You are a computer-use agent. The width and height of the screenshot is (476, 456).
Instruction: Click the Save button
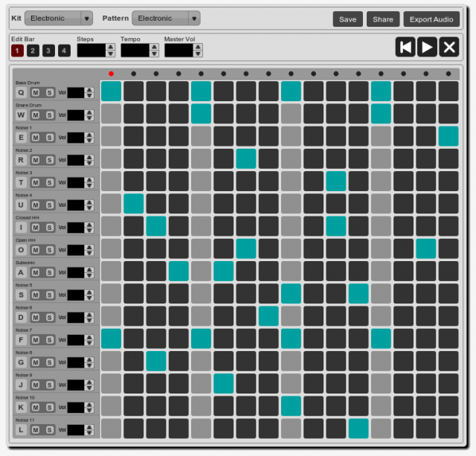click(x=347, y=19)
